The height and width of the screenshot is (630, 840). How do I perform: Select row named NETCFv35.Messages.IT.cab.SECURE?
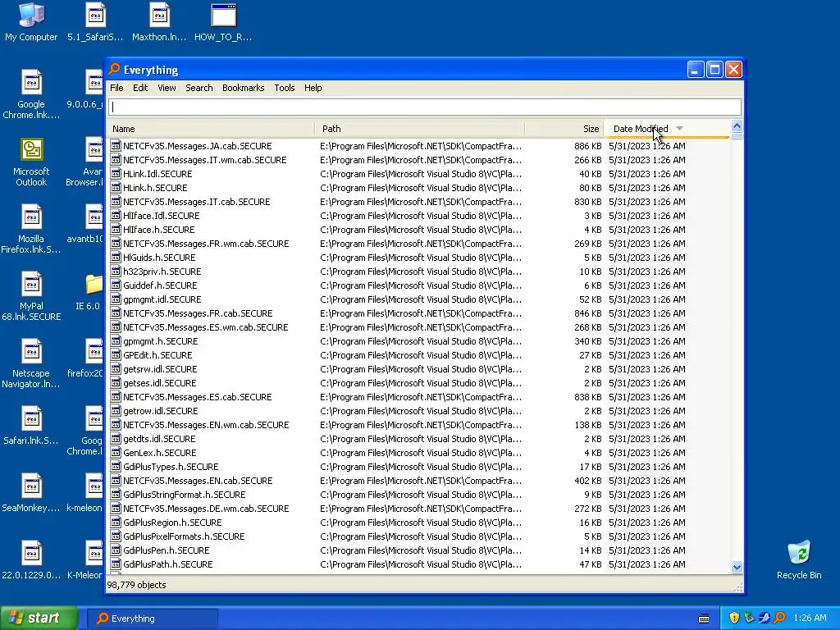click(419, 202)
